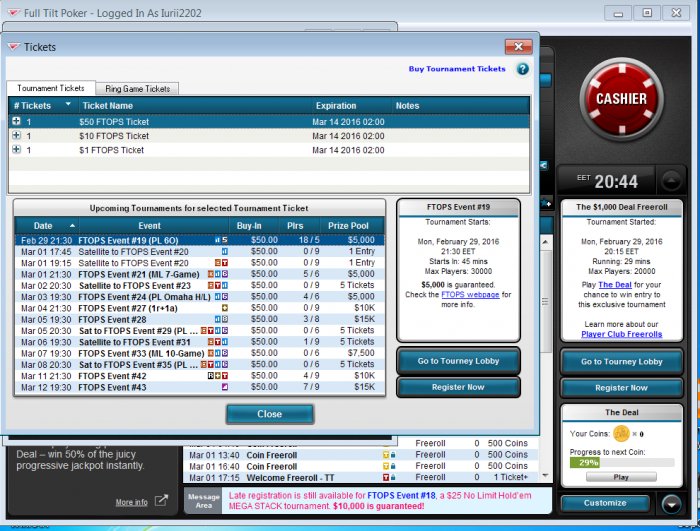
Task: Click game-type icons on FTOPS Event #19 row
Action: coord(221,240)
